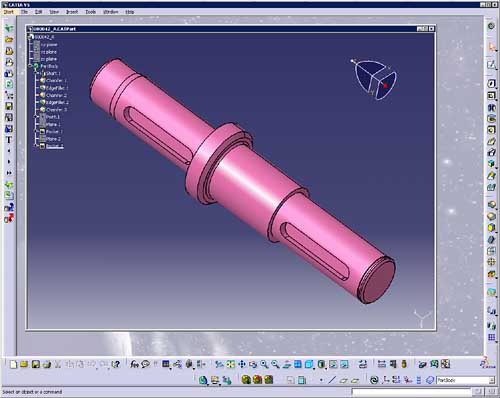Open the Tools menu

90,12
